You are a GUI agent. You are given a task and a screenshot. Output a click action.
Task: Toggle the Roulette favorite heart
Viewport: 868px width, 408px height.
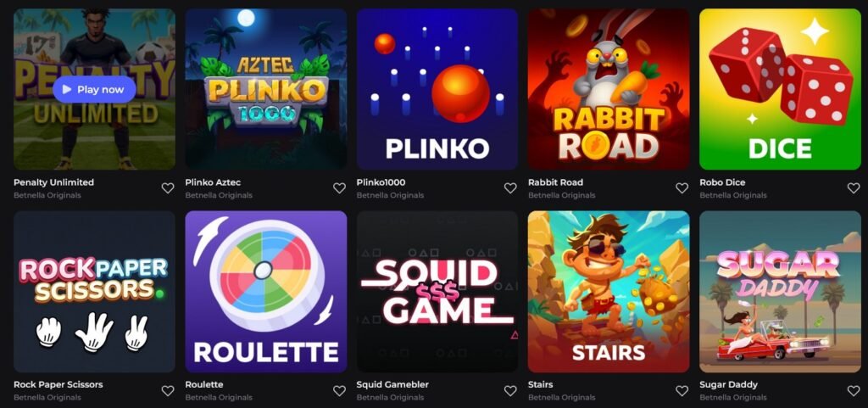coord(339,391)
